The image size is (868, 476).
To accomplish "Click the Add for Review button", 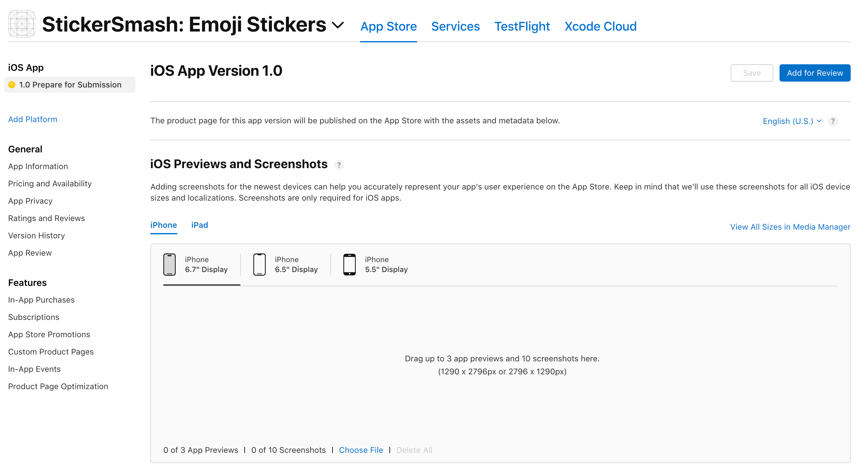I will [x=814, y=73].
